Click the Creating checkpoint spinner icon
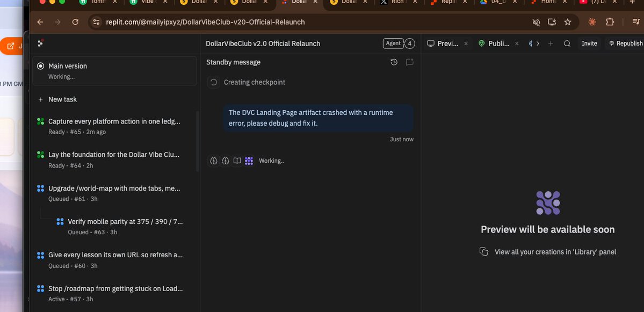This screenshot has height=312, width=644. (214, 82)
